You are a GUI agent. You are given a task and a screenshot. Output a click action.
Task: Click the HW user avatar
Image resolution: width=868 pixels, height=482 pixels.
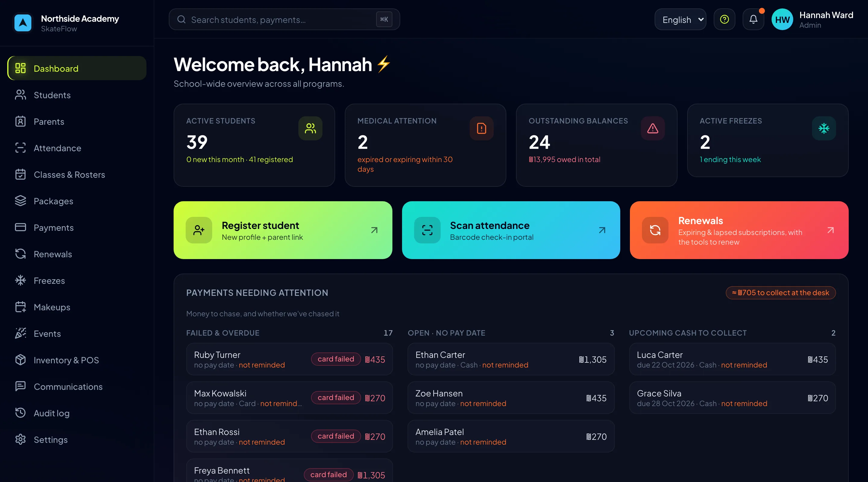click(782, 20)
